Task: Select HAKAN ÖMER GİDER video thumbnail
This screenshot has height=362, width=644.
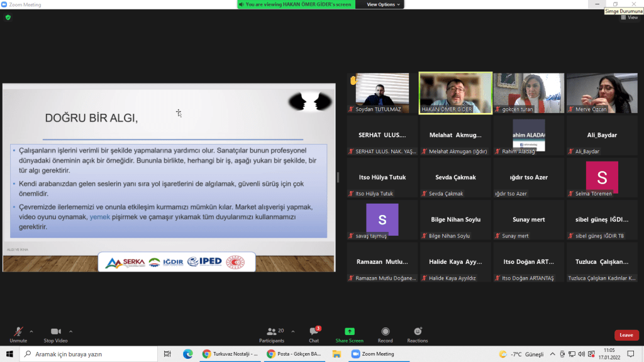Action: [456, 93]
